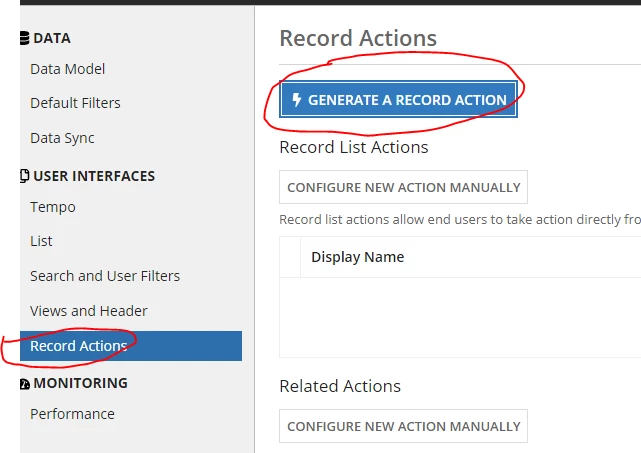
Task: Open the Performance monitoring page
Action: coord(72,414)
